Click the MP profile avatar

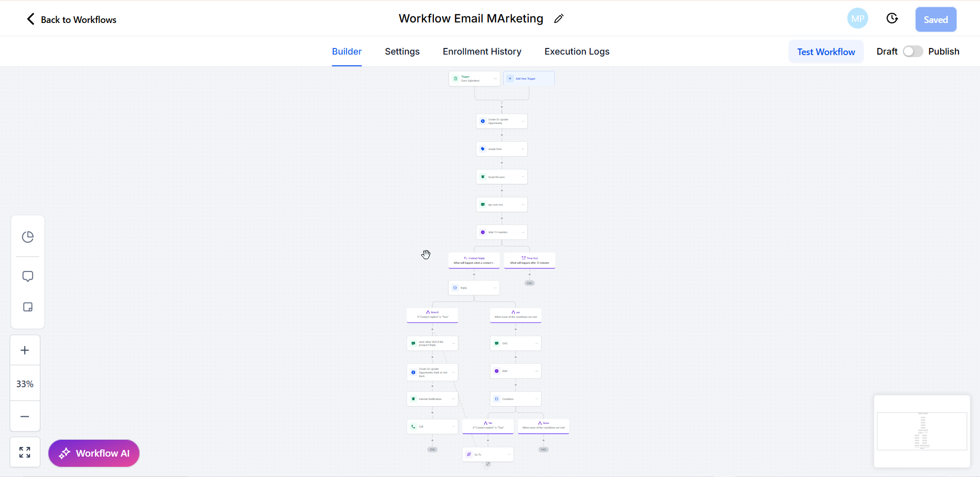857,18
